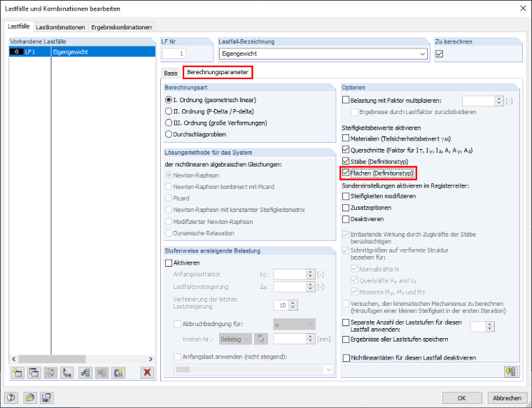Click the Dynamische Relaxation radio option
532x408 pixels.
[199, 233]
